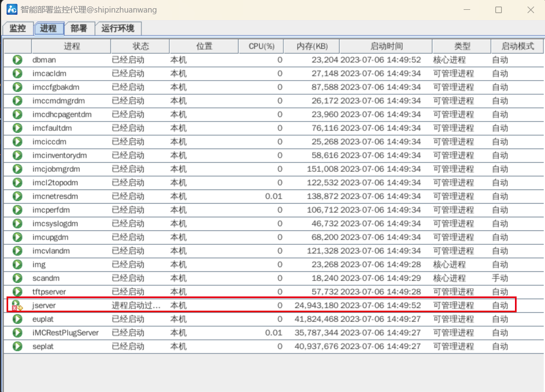545x392 pixels.
Task: Click the 核心进程 type of dbman
Action: pyautogui.click(x=449, y=60)
